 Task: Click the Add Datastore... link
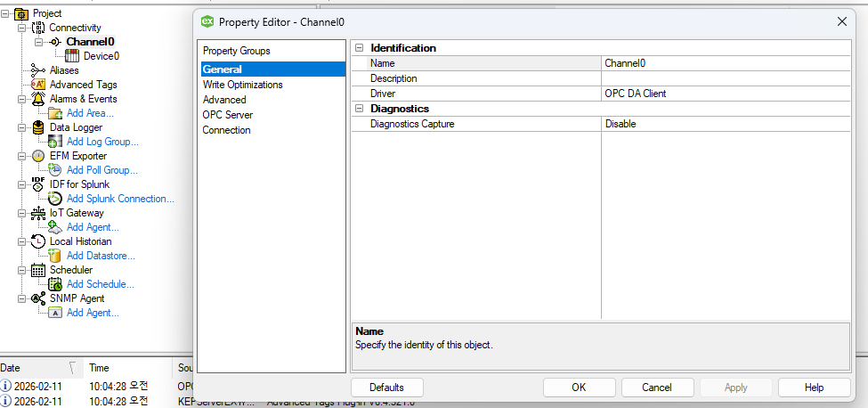pos(101,256)
